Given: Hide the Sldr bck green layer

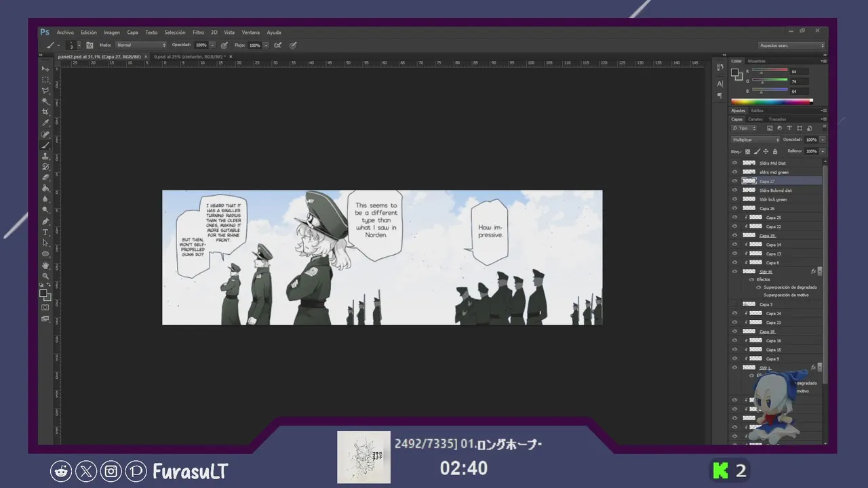Looking at the screenshot, I should click(734, 199).
